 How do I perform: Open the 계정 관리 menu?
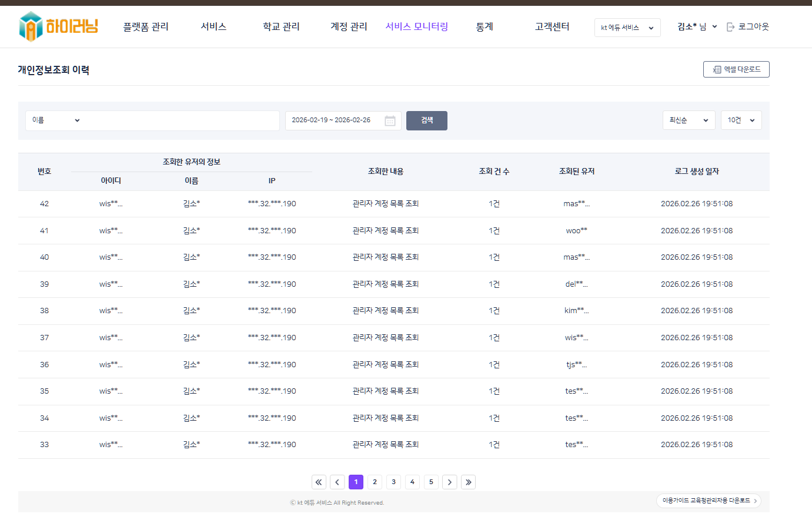[349, 26]
